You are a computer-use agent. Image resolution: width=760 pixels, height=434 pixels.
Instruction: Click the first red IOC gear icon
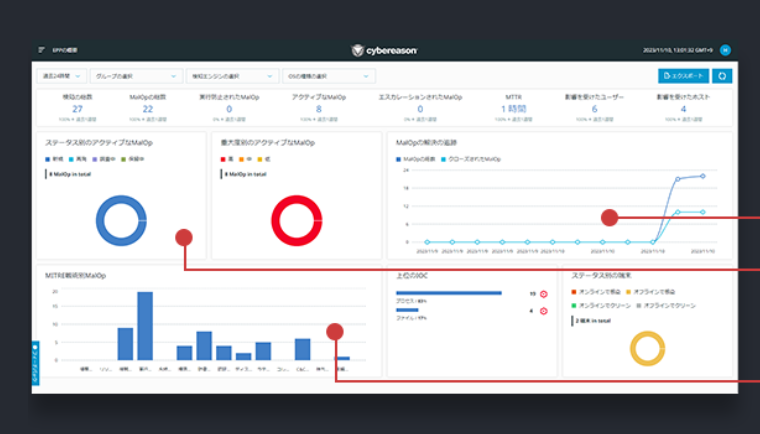[x=544, y=294]
